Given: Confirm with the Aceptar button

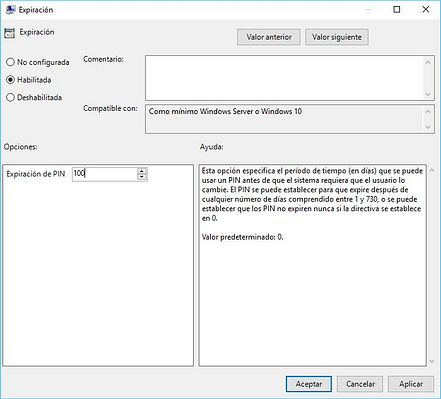Looking at the screenshot, I should tap(309, 384).
